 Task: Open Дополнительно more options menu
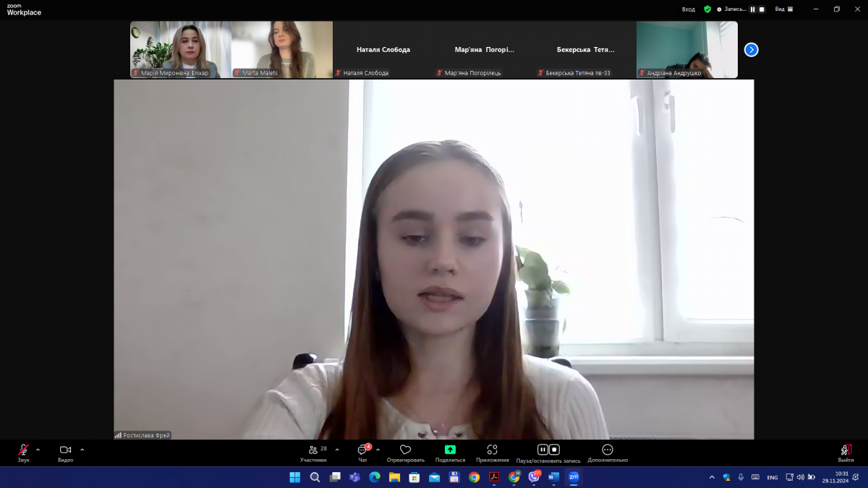(x=608, y=450)
